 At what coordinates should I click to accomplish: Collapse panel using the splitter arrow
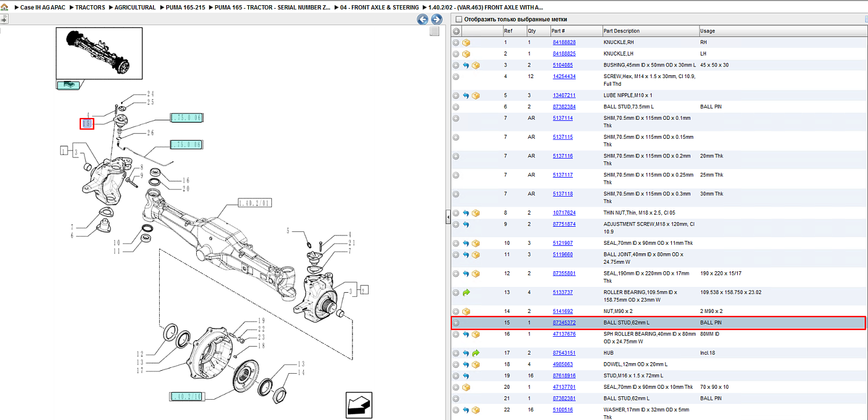point(448,218)
